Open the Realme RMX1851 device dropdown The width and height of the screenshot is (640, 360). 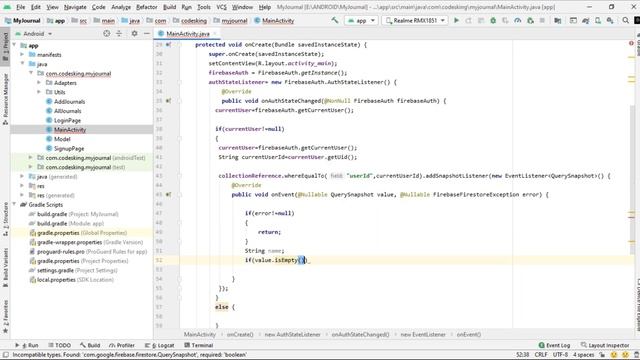click(415, 20)
